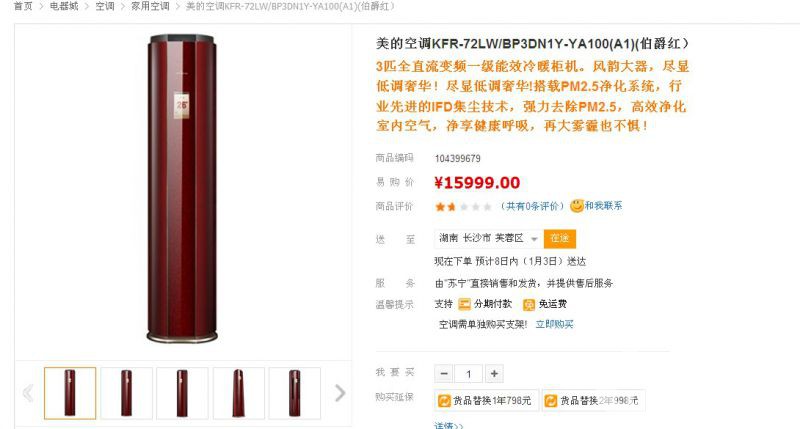Click the minus quantity button

444,374
